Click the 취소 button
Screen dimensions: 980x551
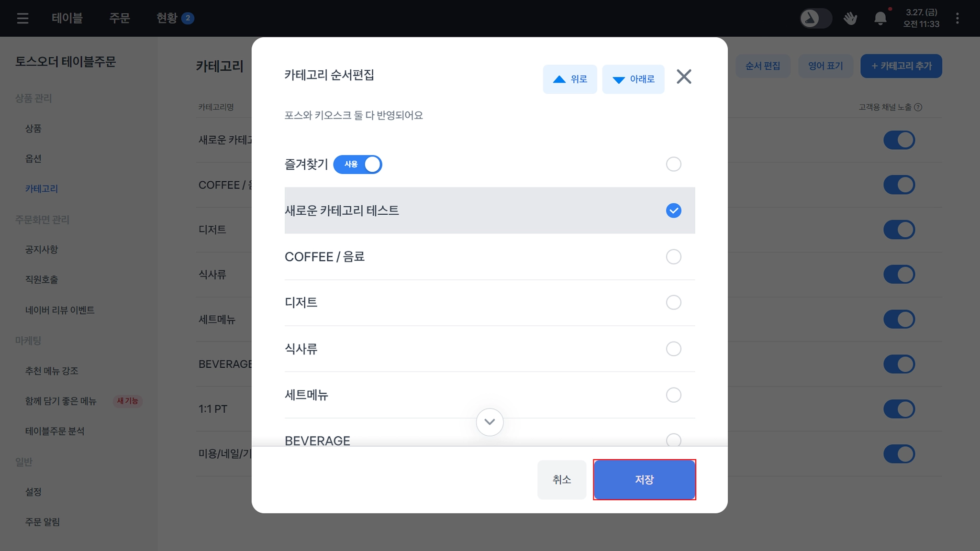point(562,480)
